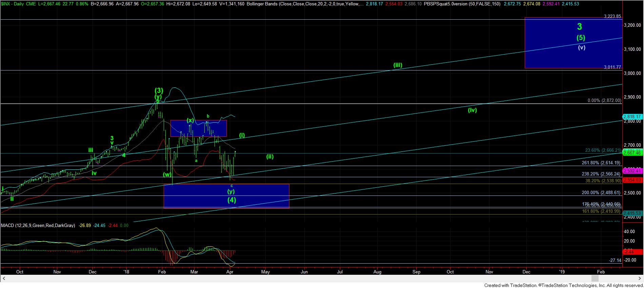Click the (iii) wave projection label
Viewport: 644px width, 288px height.
point(398,65)
